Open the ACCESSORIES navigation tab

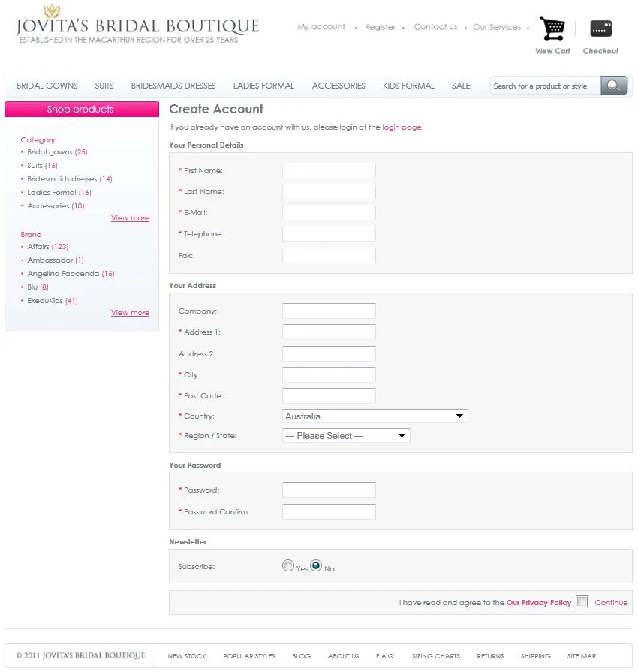[339, 85]
